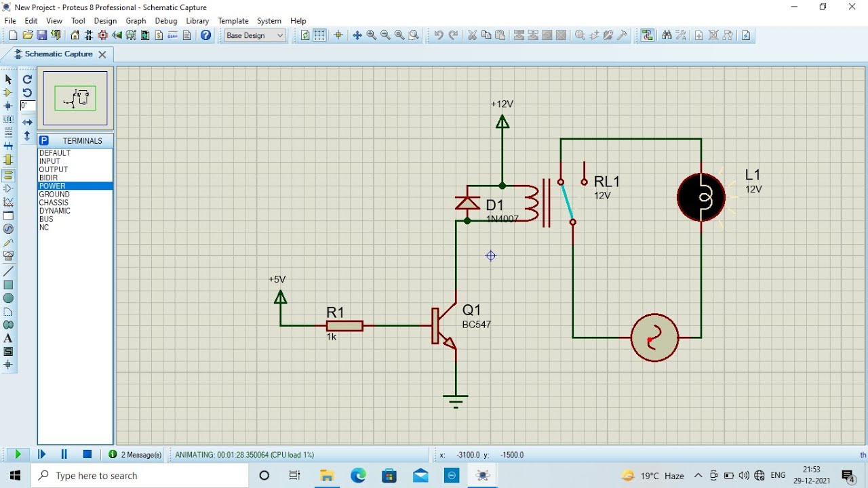This screenshot has height=488, width=868.
Task: Open a project with the folder icon
Action: 28,35
